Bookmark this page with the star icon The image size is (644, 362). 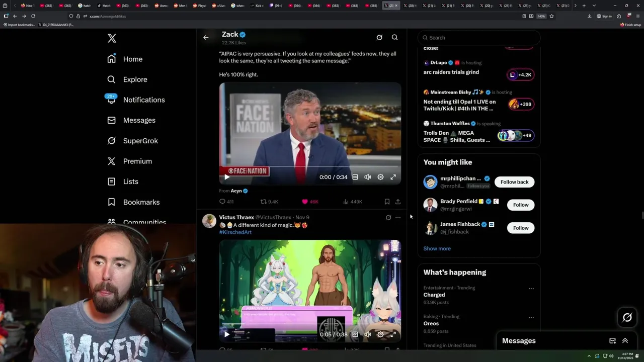coord(551,16)
